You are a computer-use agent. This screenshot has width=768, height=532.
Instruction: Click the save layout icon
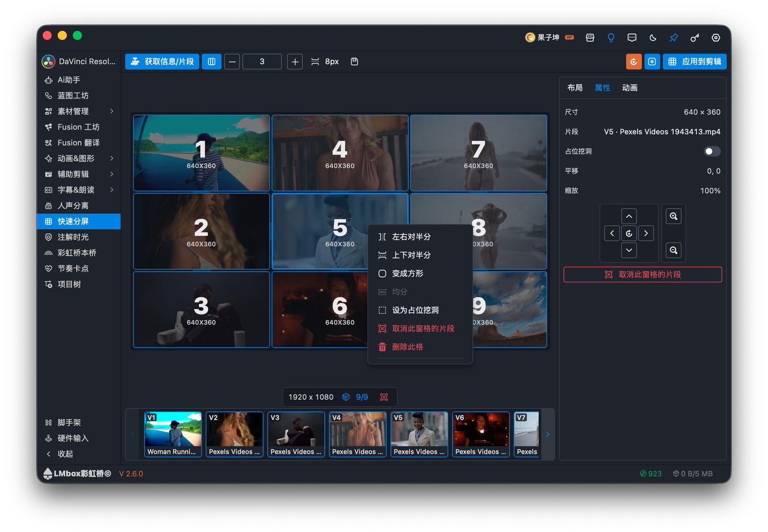pos(355,61)
